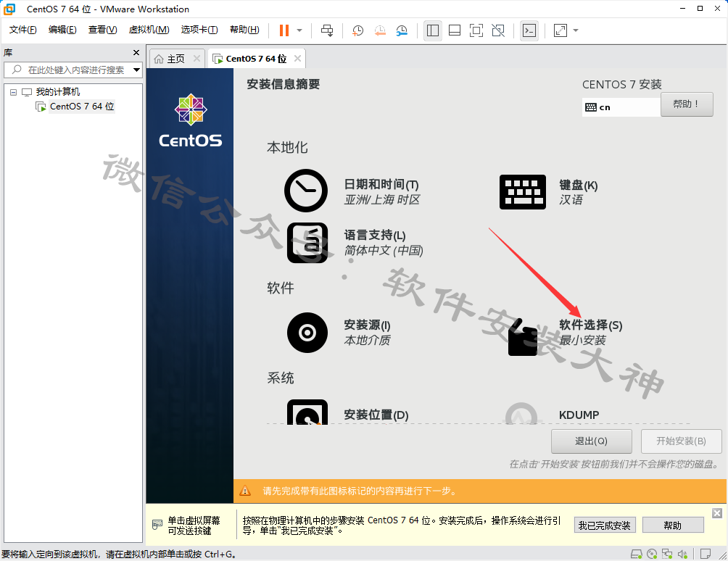Open KDUMP settings
Screen dimensions: 728x561
579,415
